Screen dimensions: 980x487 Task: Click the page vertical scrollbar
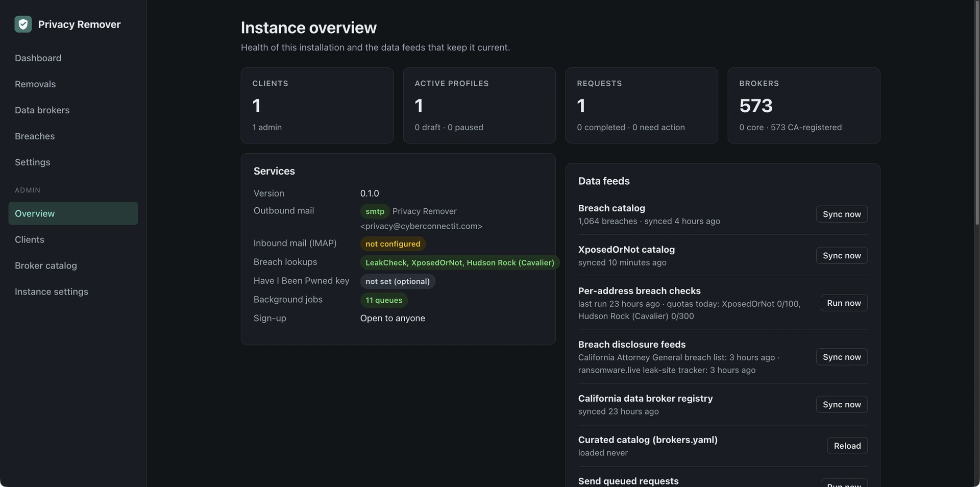pos(977,112)
